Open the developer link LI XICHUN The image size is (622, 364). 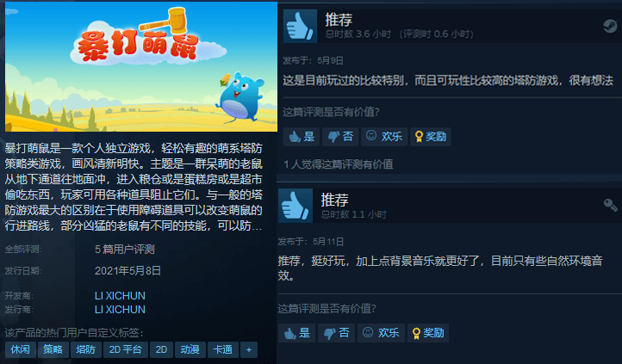coord(120,296)
